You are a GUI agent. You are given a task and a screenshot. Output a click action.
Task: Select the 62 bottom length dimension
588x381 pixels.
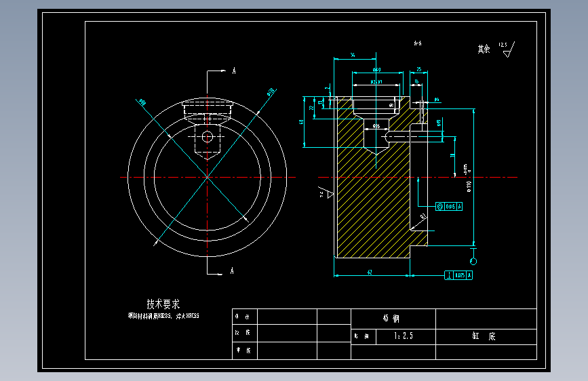pos(370,273)
